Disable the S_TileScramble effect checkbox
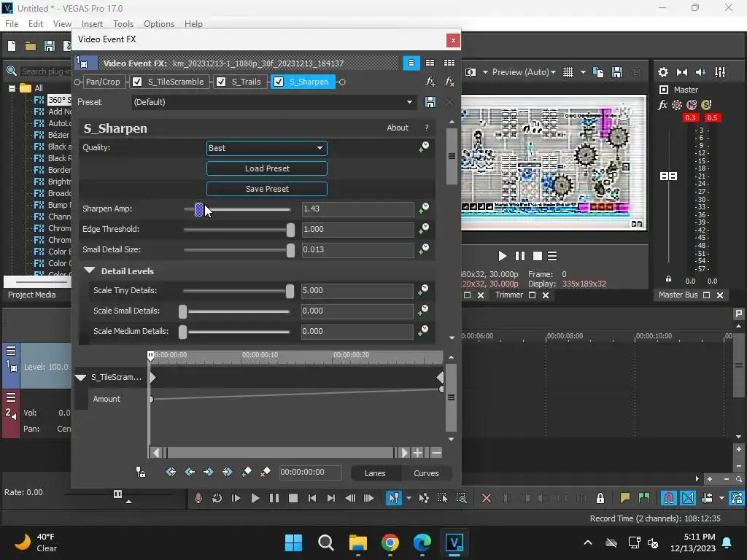Viewport: 747px width, 560px height. click(137, 82)
